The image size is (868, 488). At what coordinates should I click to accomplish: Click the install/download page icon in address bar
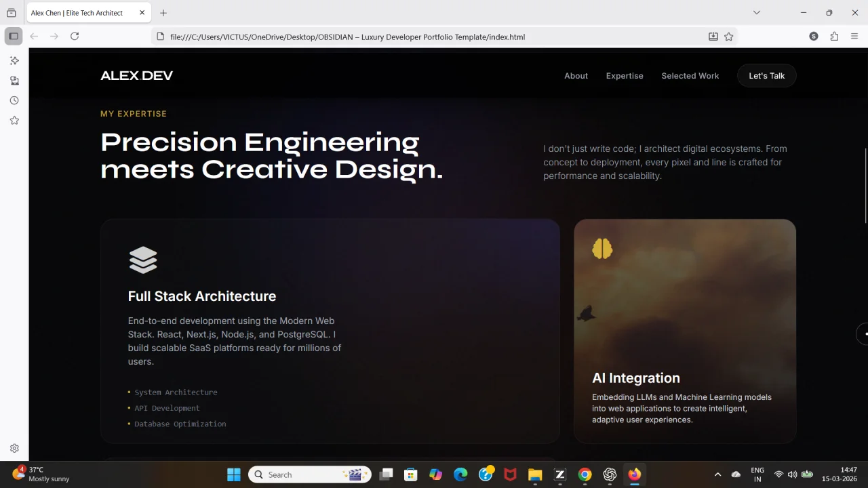(713, 37)
